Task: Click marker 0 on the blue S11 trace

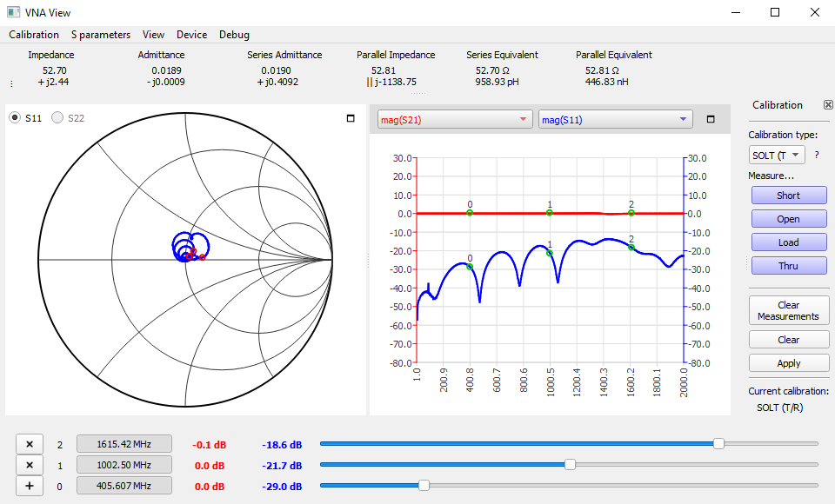Action: [x=470, y=267]
